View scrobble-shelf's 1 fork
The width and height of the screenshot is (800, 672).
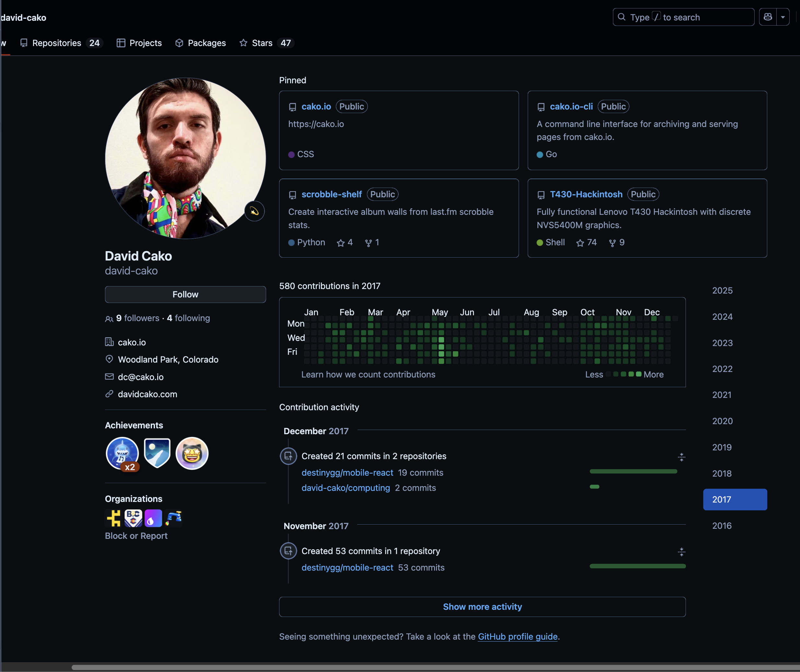[x=372, y=243]
